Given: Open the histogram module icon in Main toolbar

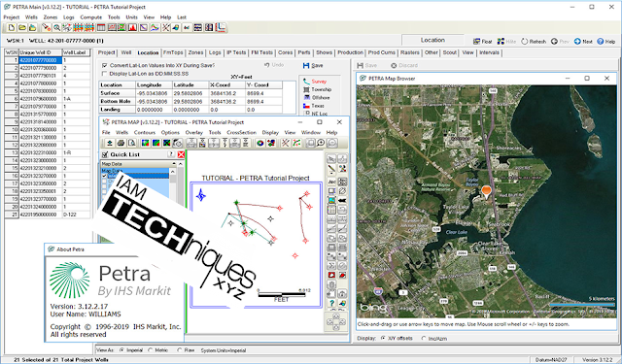Looking at the screenshot, I should [132, 28].
